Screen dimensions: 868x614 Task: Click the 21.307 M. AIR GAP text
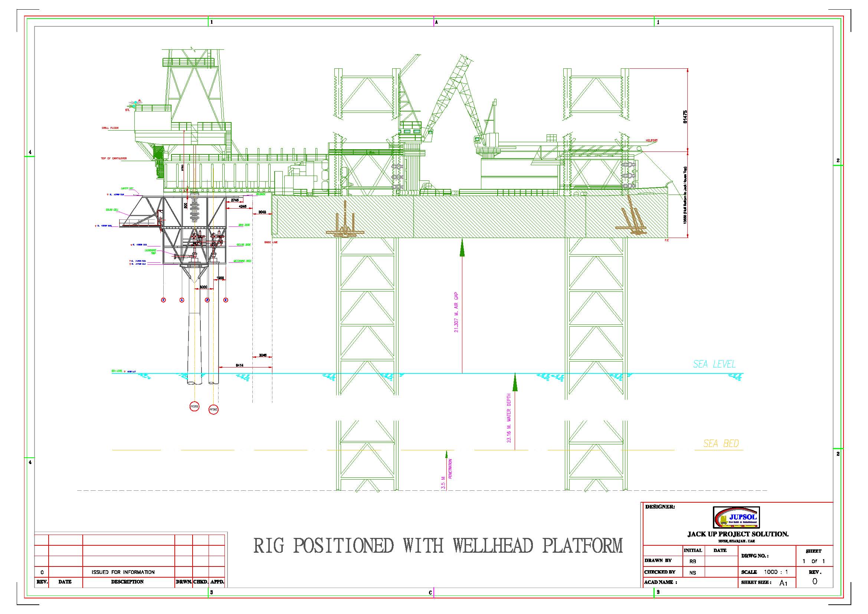pos(456,312)
